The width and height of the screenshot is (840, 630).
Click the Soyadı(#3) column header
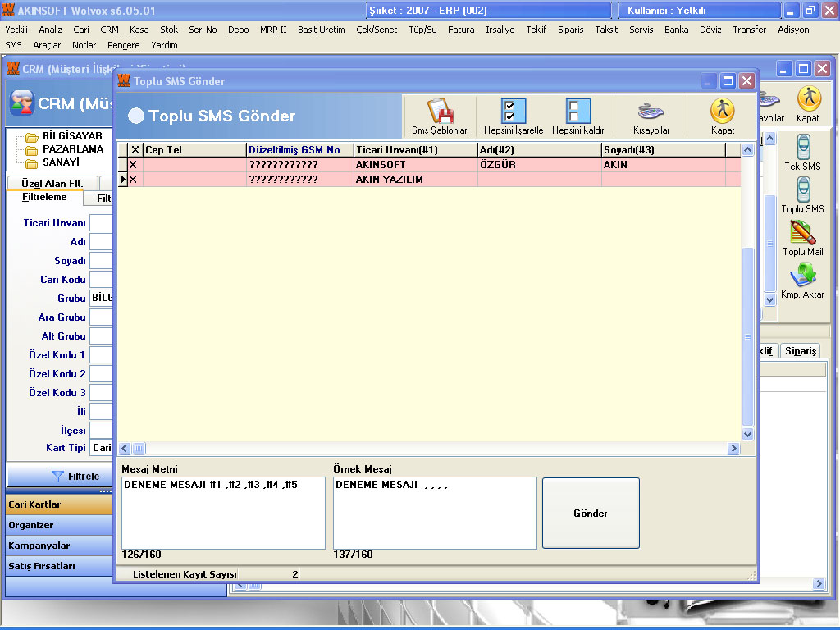pyautogui.click(x=663, y=150)
